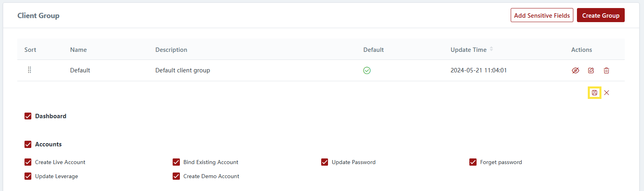Uncheck the Accounts checkbox
Viewport: 644px width, 191px height.
[x=28, y=144]
